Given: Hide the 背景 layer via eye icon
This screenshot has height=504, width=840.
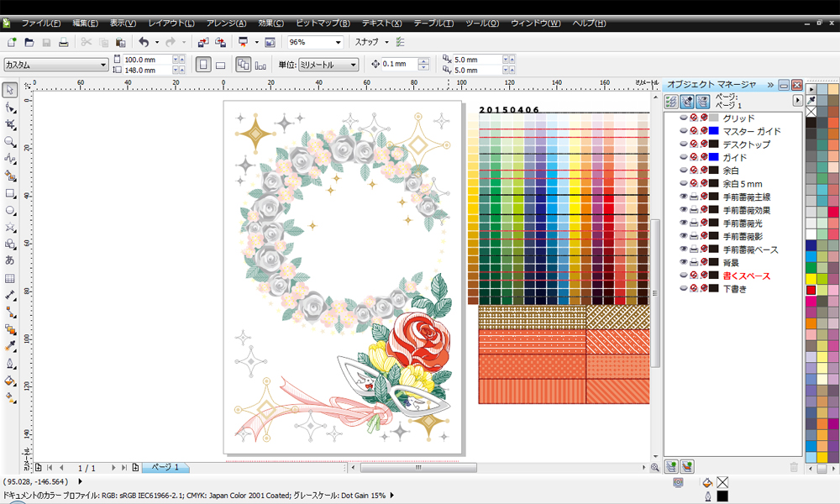Looking at the screenshot, I should tap(683, 263).
